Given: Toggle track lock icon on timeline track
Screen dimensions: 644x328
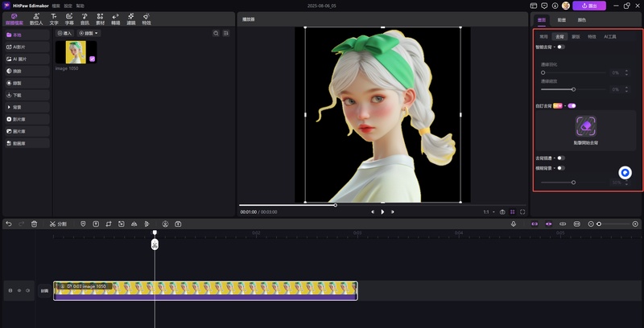Looking at the screenshot, I should (10, 291).
